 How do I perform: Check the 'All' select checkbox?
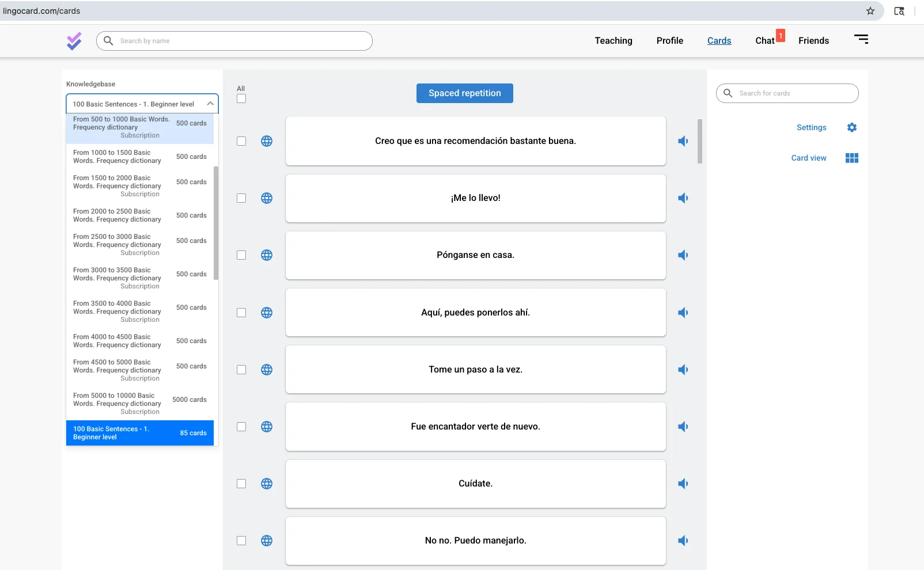pyautogui.click(x=241, y=98)
